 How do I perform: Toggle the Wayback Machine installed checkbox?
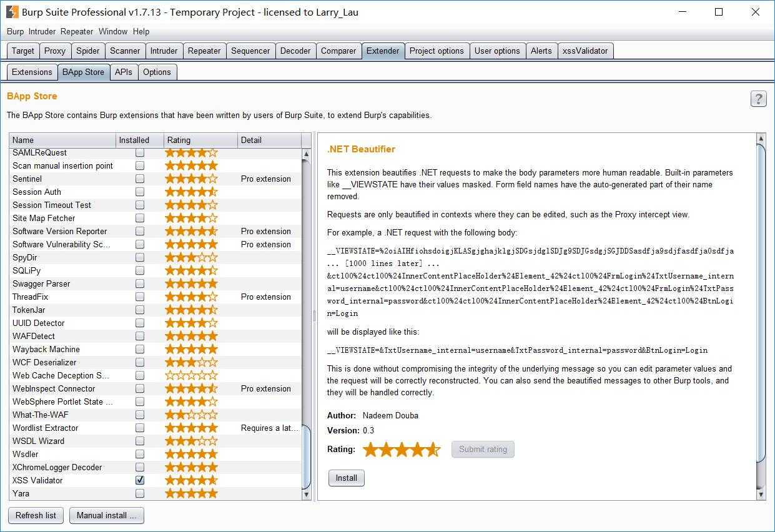pyautogui.click(x=140, y=349)
